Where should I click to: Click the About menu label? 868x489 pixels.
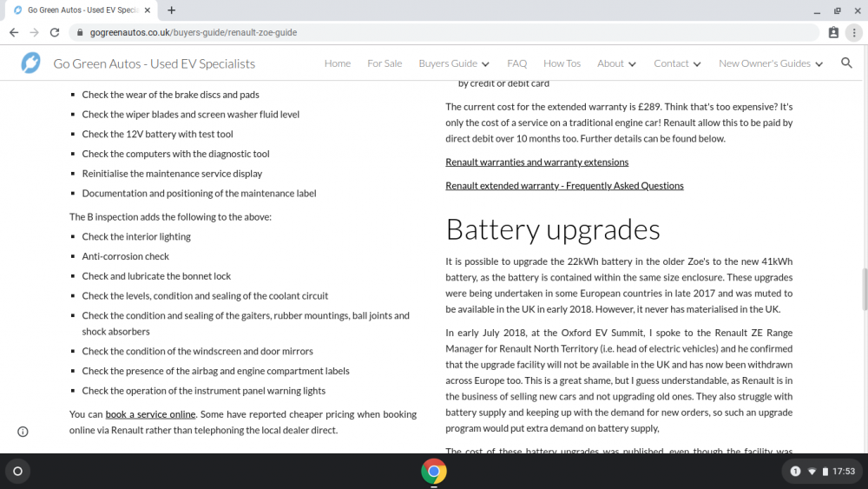[610, 63]
